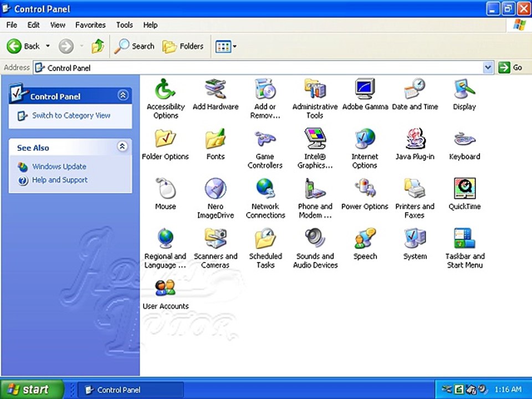Open Administrative Tools folder icon
532x399 pixels.
coord(315,89)
